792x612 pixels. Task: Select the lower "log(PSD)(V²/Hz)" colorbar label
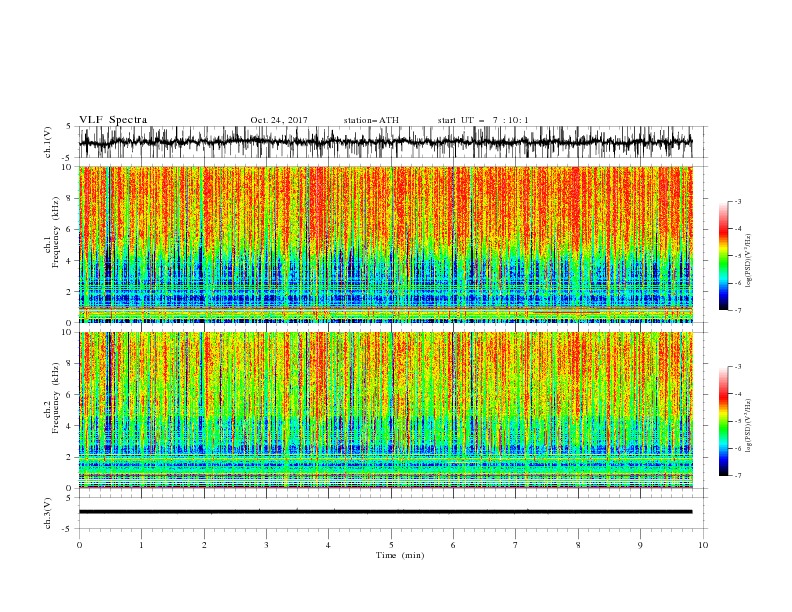748,426
